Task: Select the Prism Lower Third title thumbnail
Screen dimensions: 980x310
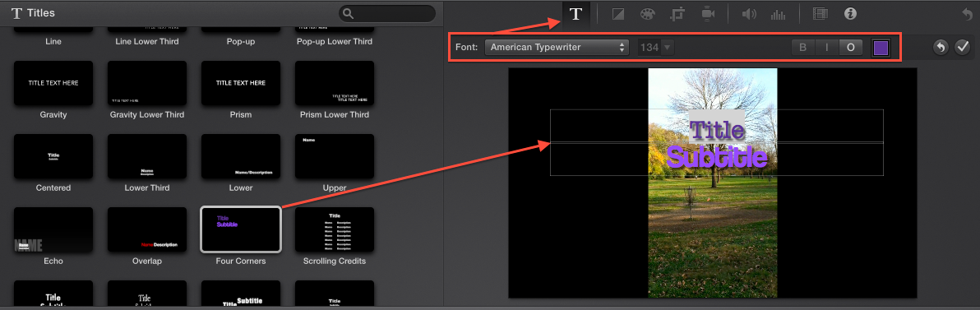Action: (x=335, y=82)
